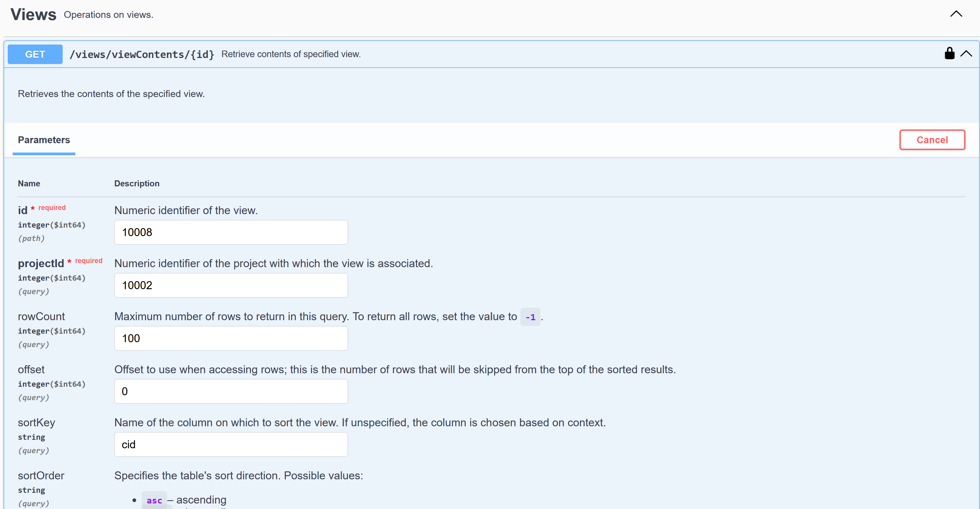Click the authorization lock icon
Viewport: 980px width, 509px height.
click(949, 54)
